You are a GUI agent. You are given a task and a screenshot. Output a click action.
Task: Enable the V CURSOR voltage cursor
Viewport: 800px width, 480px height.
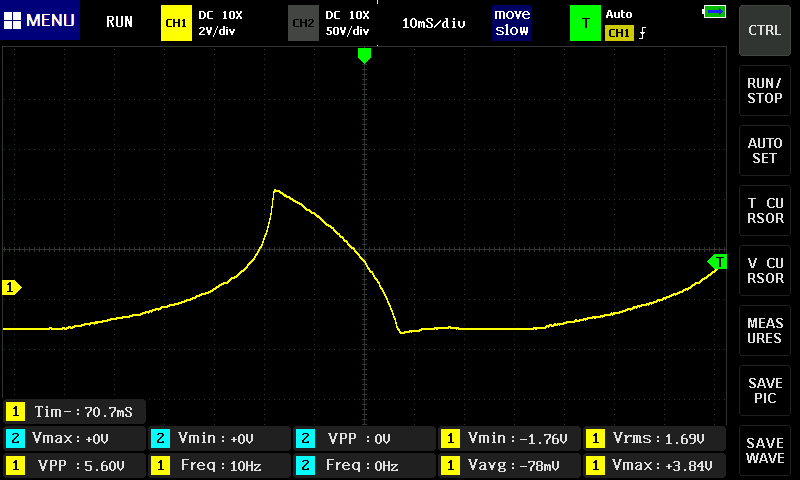(x=765, y=271)
